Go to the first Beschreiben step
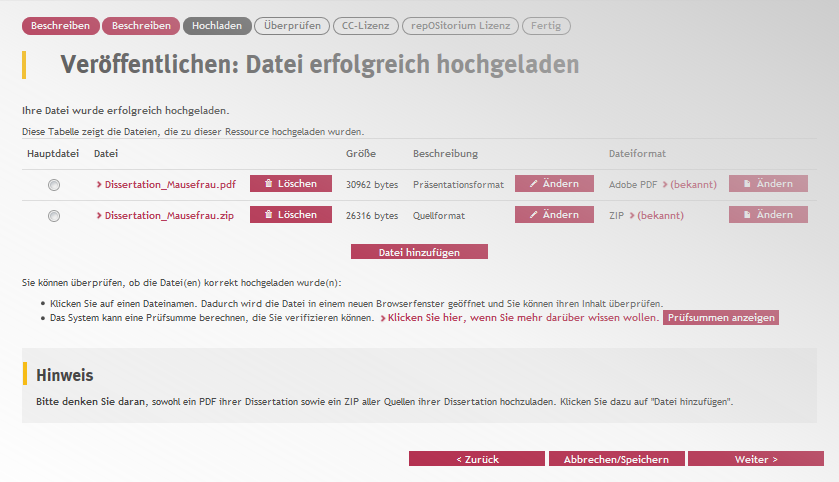This screenshot has height=482, width=839. point(60,26)
